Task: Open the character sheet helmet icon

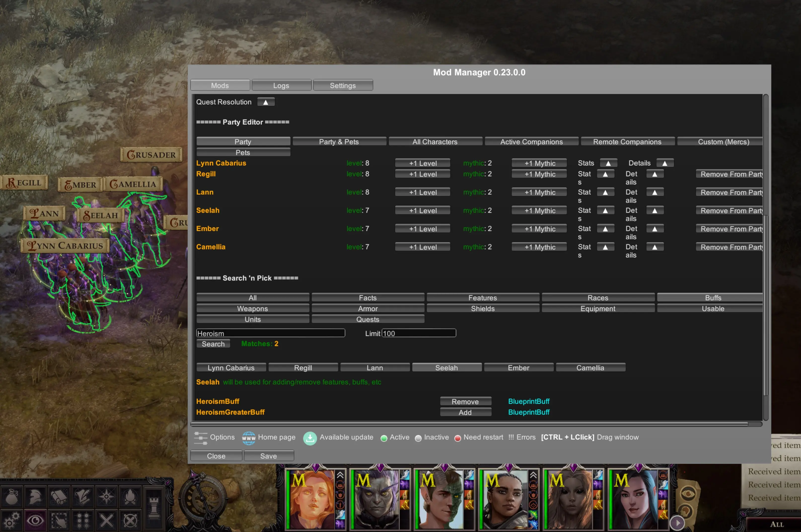Action: pos(35,497)
